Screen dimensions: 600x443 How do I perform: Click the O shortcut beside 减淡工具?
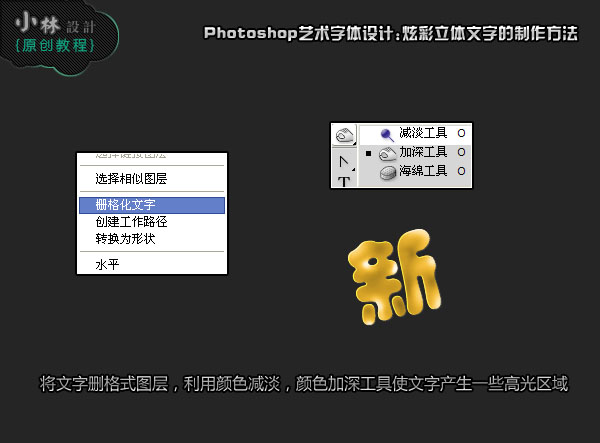461,133
